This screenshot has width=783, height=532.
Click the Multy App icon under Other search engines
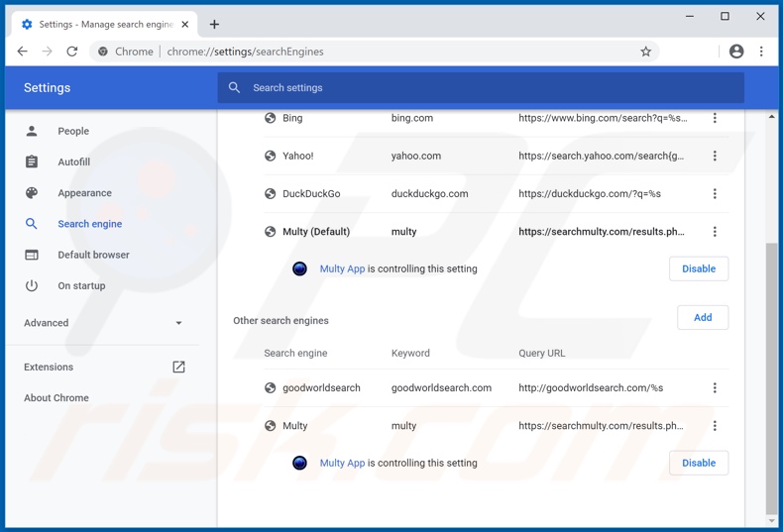(299, 463)
